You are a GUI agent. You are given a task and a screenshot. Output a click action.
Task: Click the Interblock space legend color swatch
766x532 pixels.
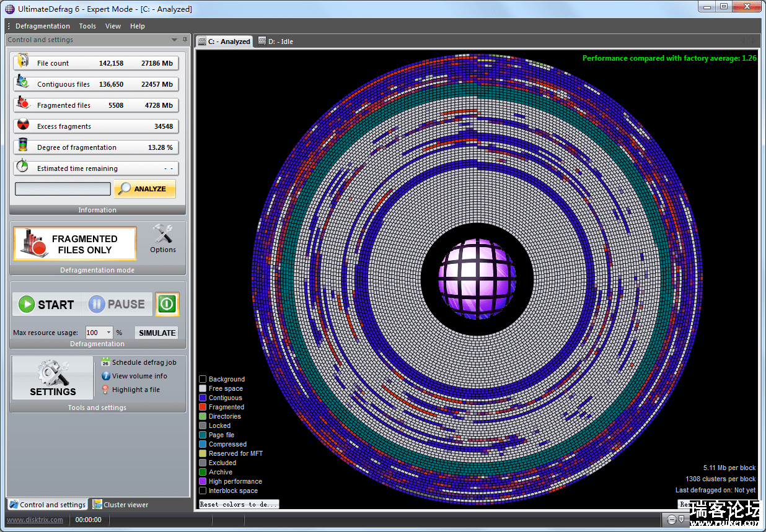203,491
